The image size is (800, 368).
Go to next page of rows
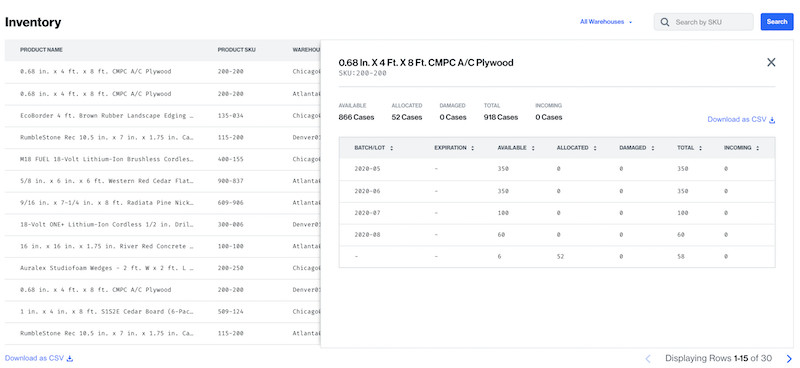tap(789, 359)
